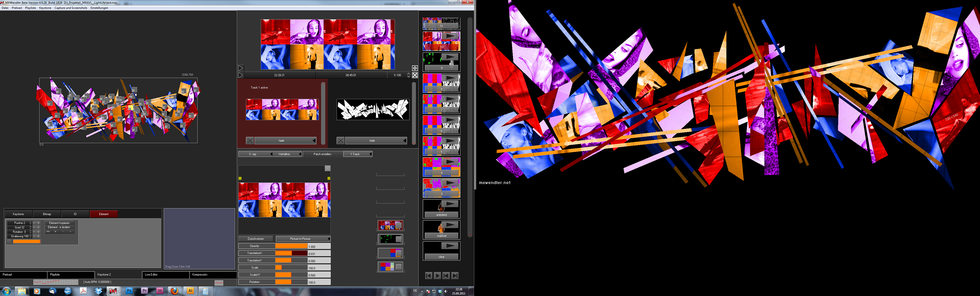Play the 'masked' preset arrow
The width and height of the screenshot is (980, 296).
pos(450,225)
